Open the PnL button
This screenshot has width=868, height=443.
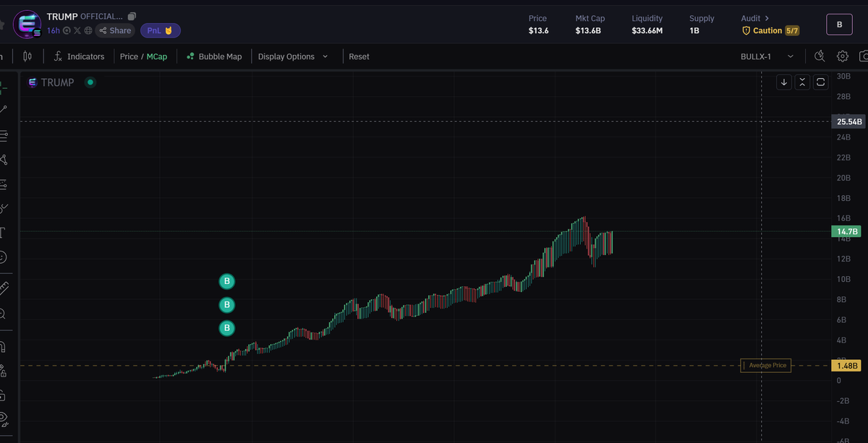pos(161,30)
